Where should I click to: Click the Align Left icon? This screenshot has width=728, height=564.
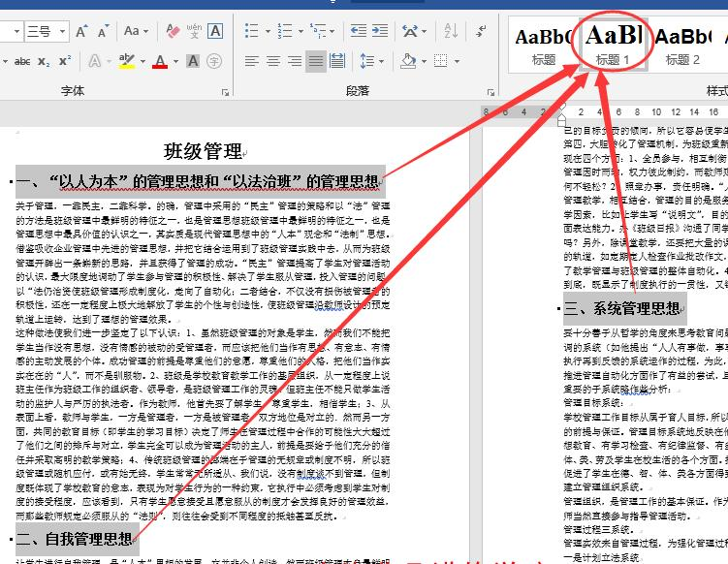252,61
